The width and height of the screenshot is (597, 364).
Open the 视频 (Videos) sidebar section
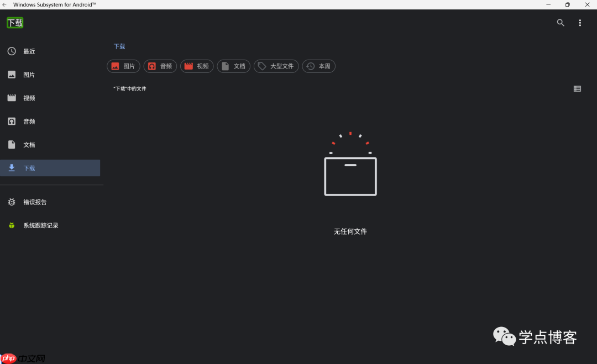[x=28, y=98]
